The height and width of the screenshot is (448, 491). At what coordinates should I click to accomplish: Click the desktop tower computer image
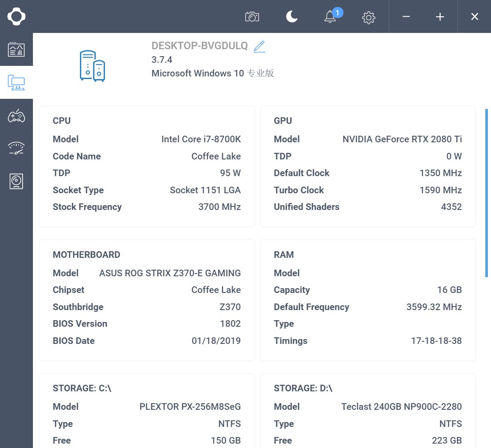(x=92, y=66)
